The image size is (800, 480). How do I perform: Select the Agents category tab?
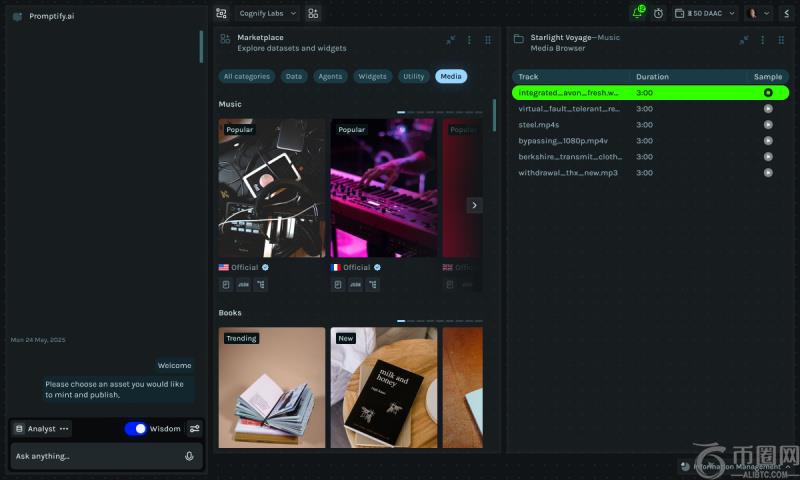[x=329, y=76]
